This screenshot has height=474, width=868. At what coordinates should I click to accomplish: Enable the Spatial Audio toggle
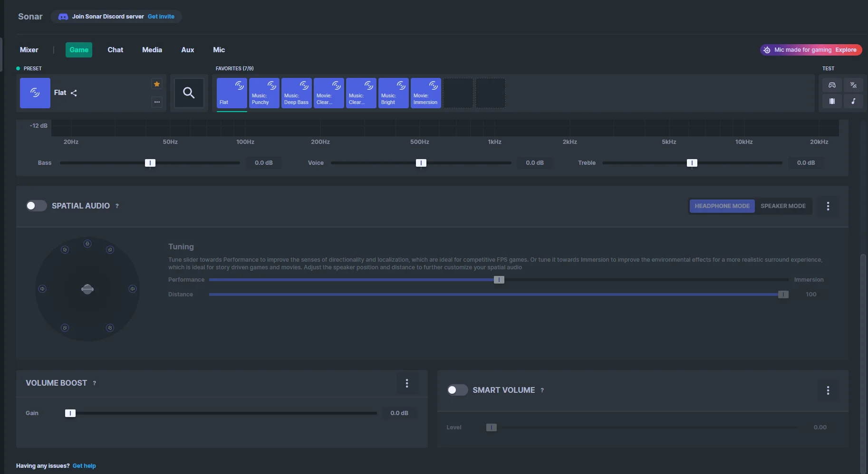36,206
